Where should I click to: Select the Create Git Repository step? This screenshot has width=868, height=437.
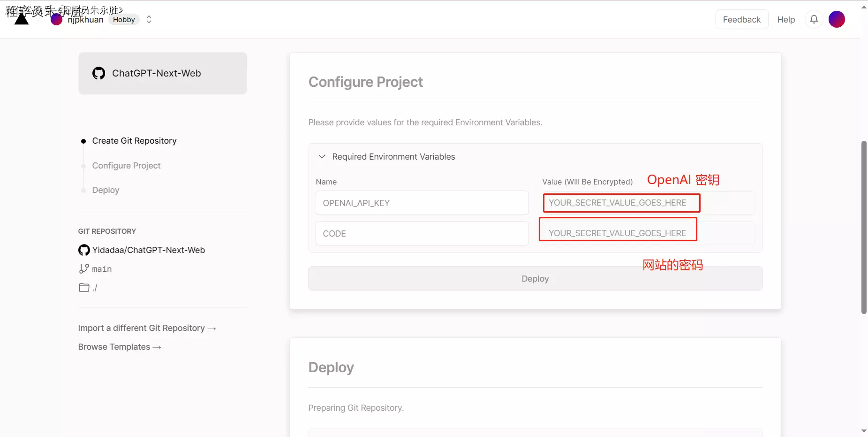(134, 141)
